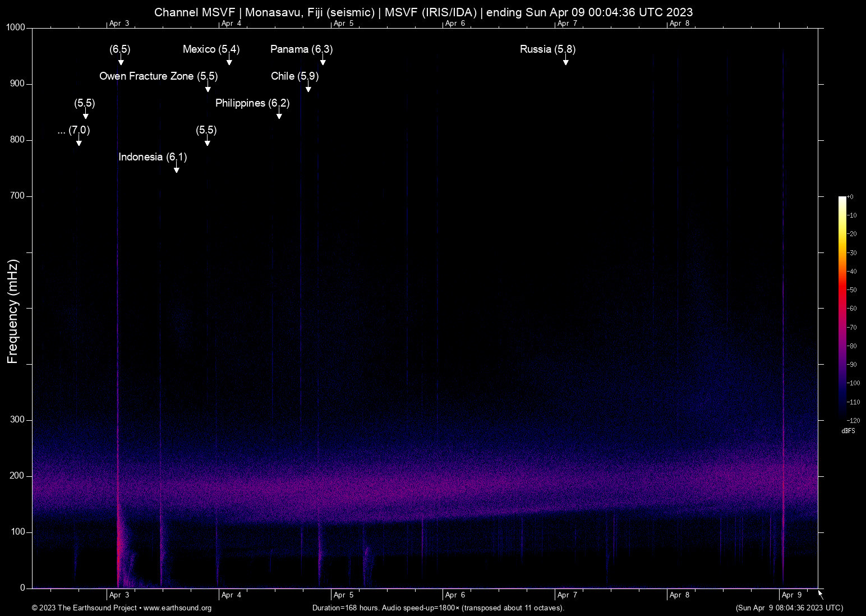866x616 pixels.
Task: Click the 800 frequency tick label
Action: click(x=18, y=140)
